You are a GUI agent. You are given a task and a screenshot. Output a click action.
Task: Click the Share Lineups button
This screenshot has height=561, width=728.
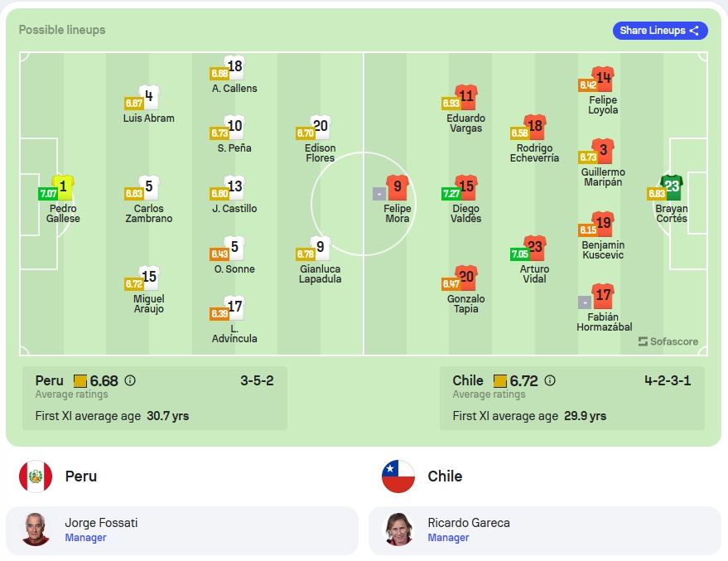[660, 31]
